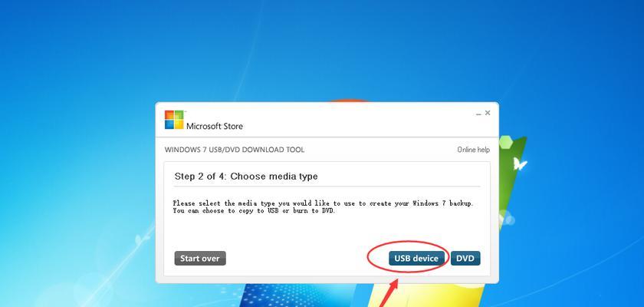Open the Online help link

pyautogui.click(x=474, y=150)
